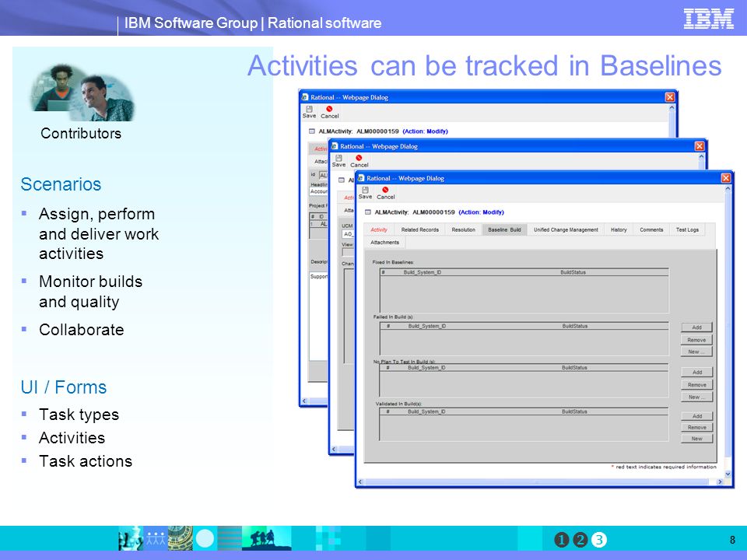Click New button for Failed In Build(s)
Image resolution: width=747 pixels, height=560 pixels.
click(696, 352)
